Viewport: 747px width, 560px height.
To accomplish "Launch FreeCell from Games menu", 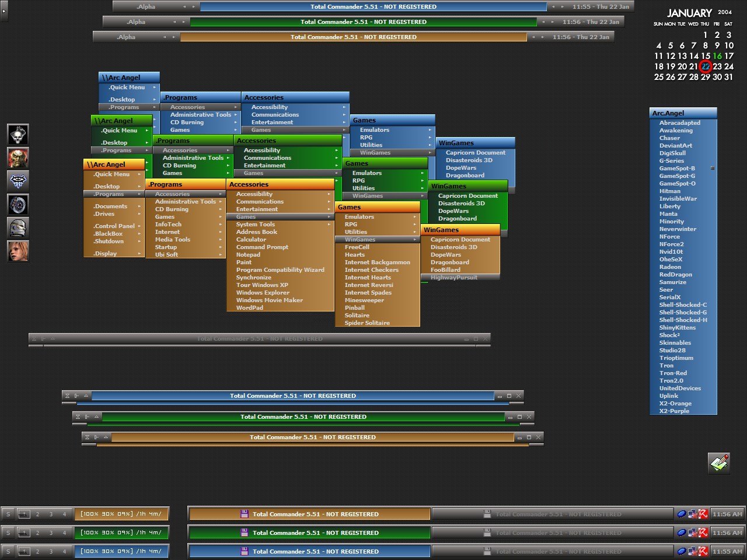I will point(378,247).
